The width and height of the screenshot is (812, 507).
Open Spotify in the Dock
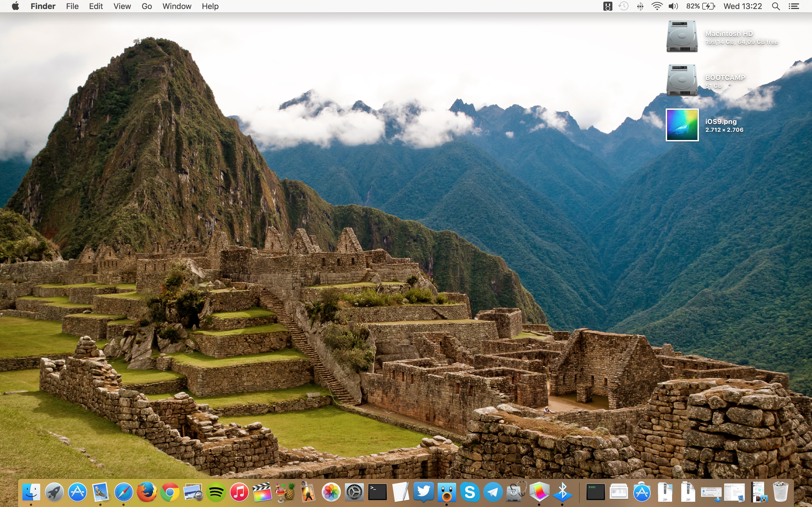pyautogui.click(x=216, y=492)
